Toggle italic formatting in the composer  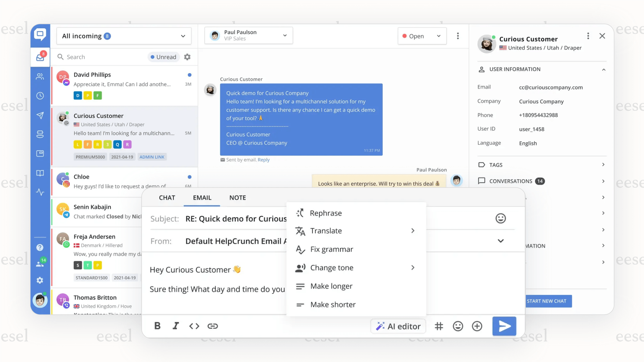point(176,326)
